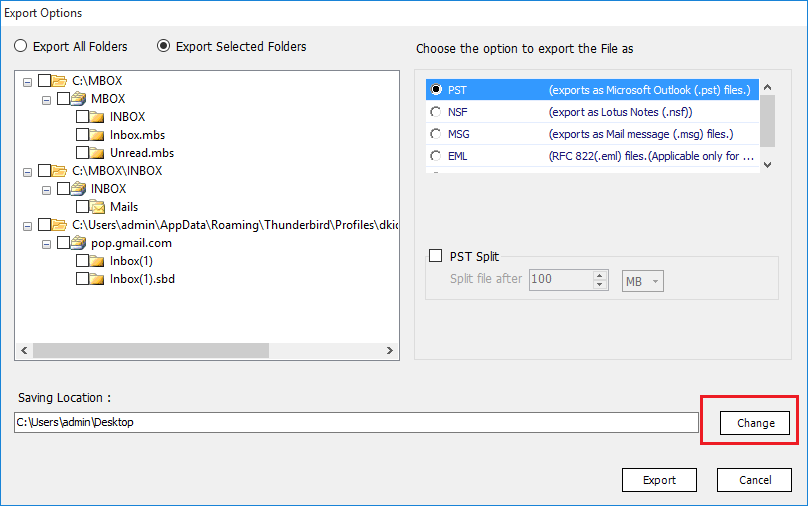The width and height of the screenshot is (808, 506).
Task: Click '(exports as Mail message (.msg) files.)' text
Action: 641,134
